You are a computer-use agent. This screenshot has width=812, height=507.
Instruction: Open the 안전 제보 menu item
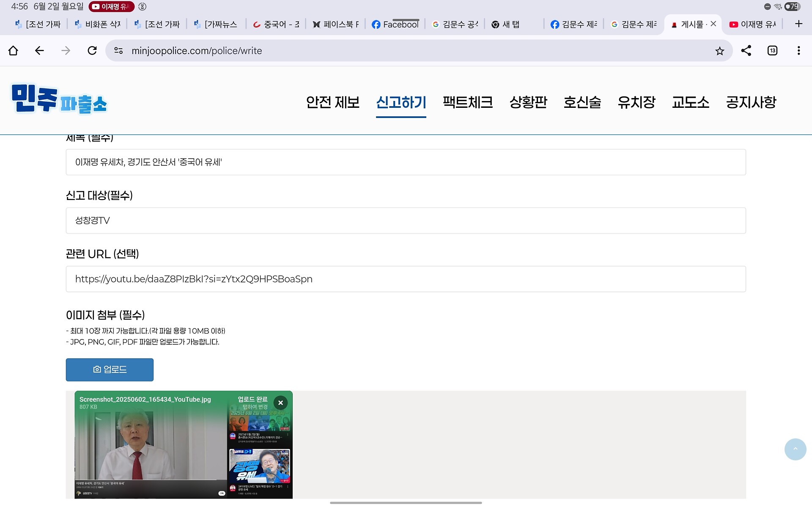(x=332, y=102)
